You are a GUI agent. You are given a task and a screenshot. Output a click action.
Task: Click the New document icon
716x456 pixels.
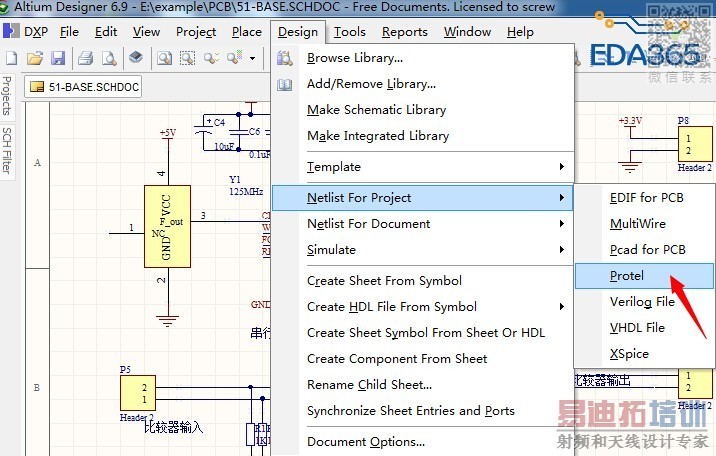click(x=11, y=58)
